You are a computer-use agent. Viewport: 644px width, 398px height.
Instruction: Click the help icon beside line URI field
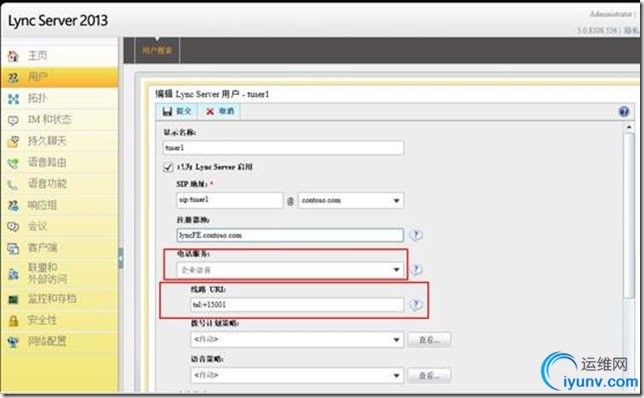coord(416,304)
